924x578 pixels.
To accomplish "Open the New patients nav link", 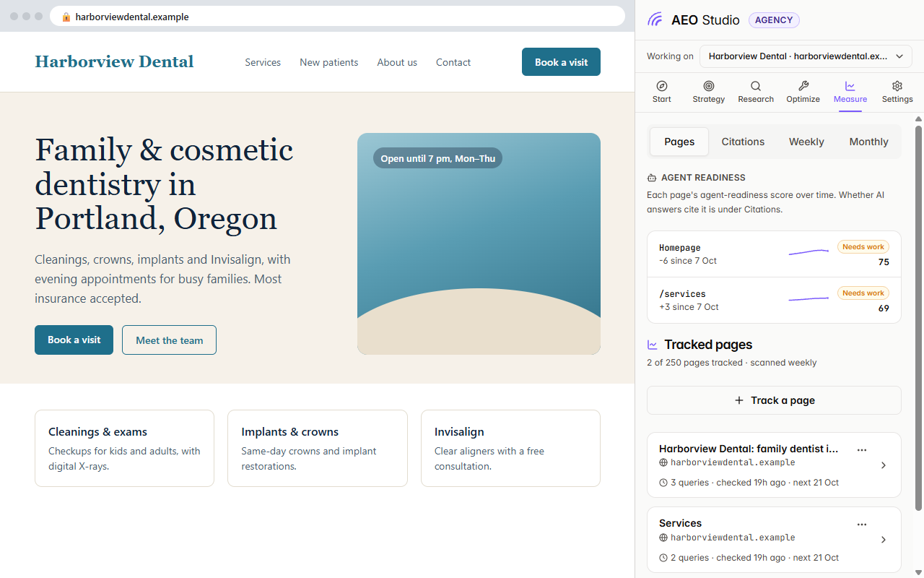I will click(x=329, y=62).
